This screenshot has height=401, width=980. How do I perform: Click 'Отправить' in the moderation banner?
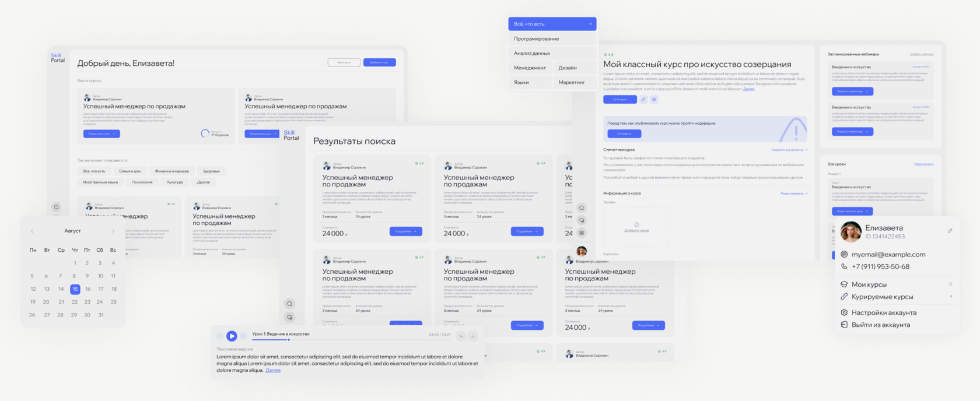(624, 133)
